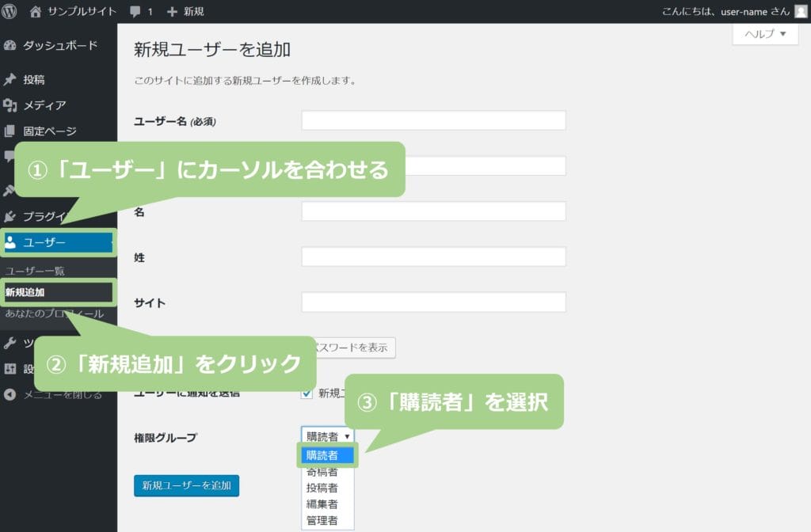The width and height of the screenshot is (811, 532).
Task: Click the user avatar at the top right
Action: 801,11
